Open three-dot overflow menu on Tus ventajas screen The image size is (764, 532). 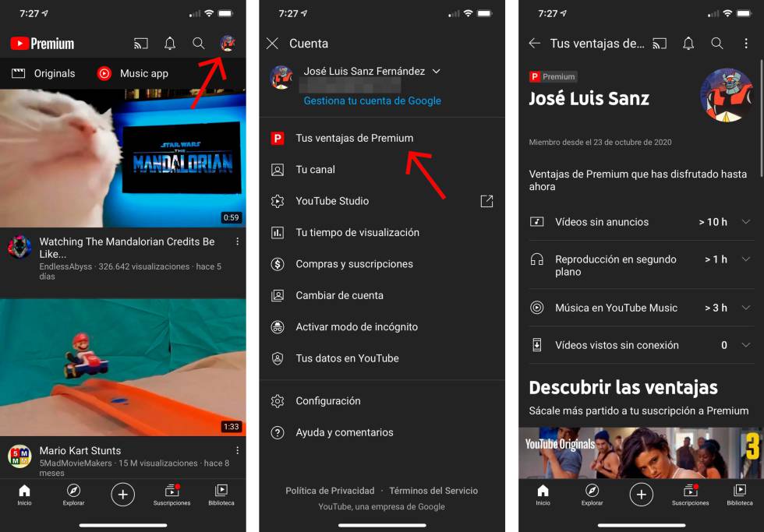coord(746,44)
